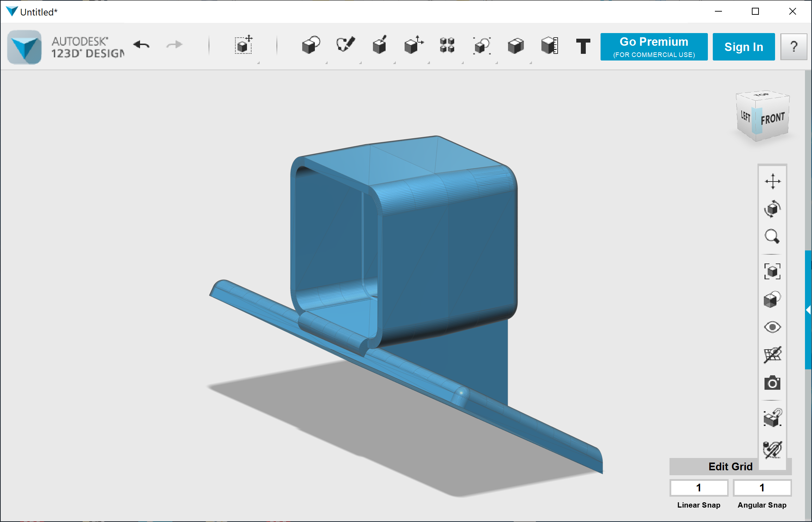
Task: Click the Text tool icon
Action: [583, 46]
